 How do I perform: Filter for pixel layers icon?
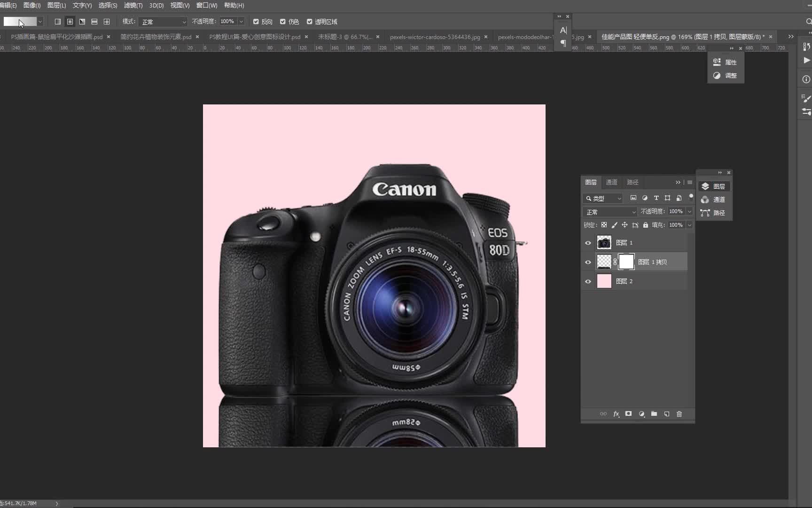point(633,198)
